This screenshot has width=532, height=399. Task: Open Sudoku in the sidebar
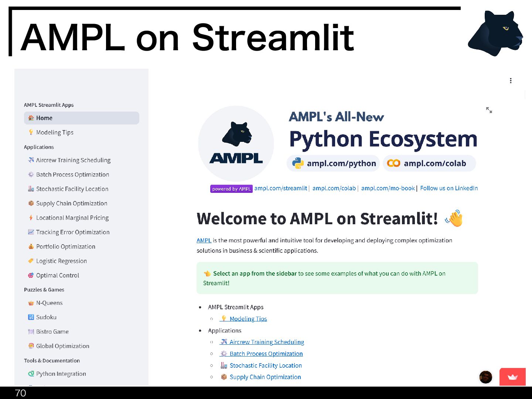pyautogui.click(x=82, y=317)
